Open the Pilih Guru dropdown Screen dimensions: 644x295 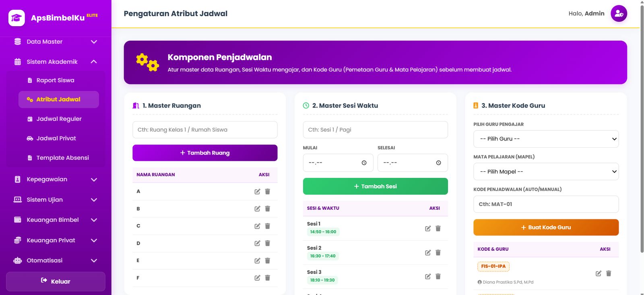pos(546,139)
